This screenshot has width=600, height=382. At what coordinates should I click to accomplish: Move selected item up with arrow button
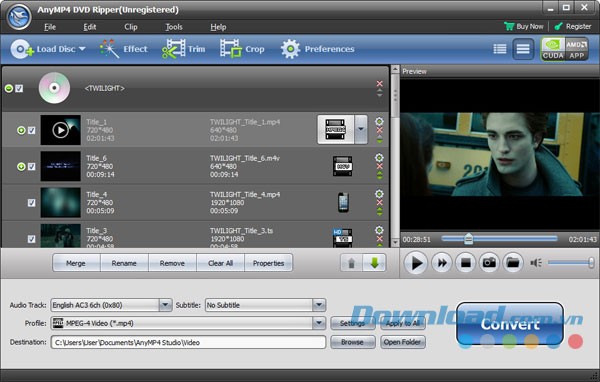tap(351, 263)
